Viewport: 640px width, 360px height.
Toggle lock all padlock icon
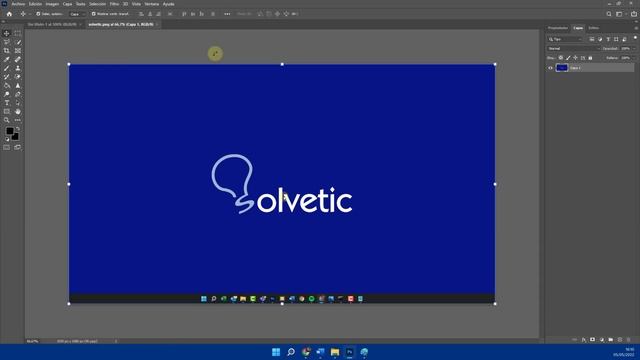tap(590, 58)
